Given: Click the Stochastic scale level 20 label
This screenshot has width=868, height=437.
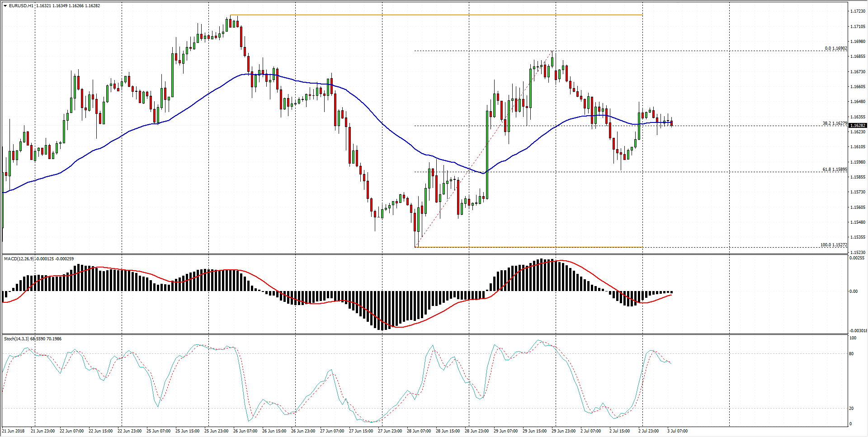Looking at the screenshot, I should (x=852, y=409).
